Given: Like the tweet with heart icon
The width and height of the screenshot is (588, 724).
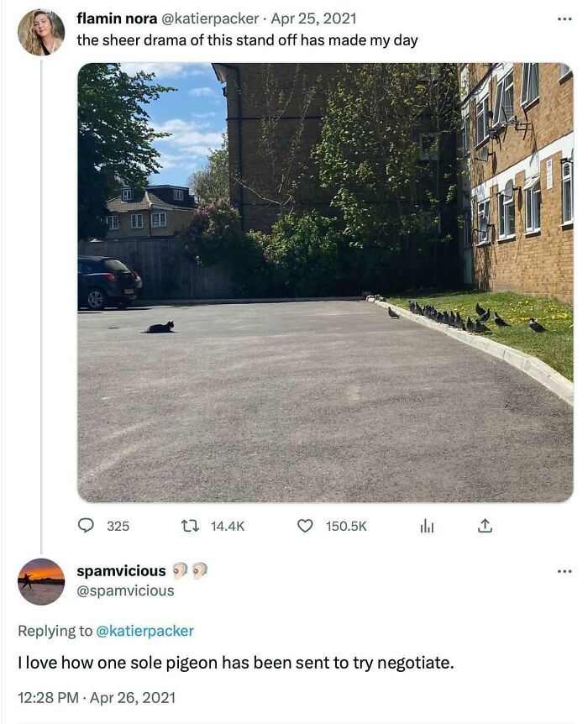Looking at the screenshot, I should (x=304, y=526).
